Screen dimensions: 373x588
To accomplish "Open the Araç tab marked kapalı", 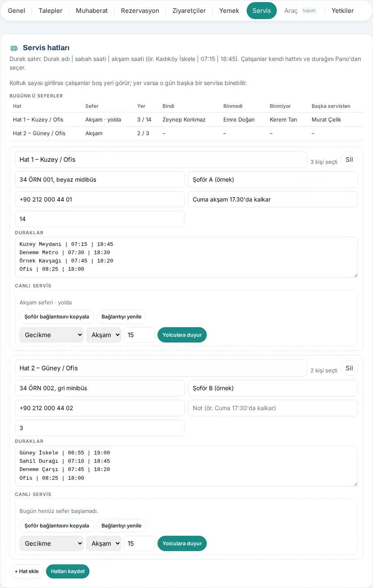I will (301, 11).
